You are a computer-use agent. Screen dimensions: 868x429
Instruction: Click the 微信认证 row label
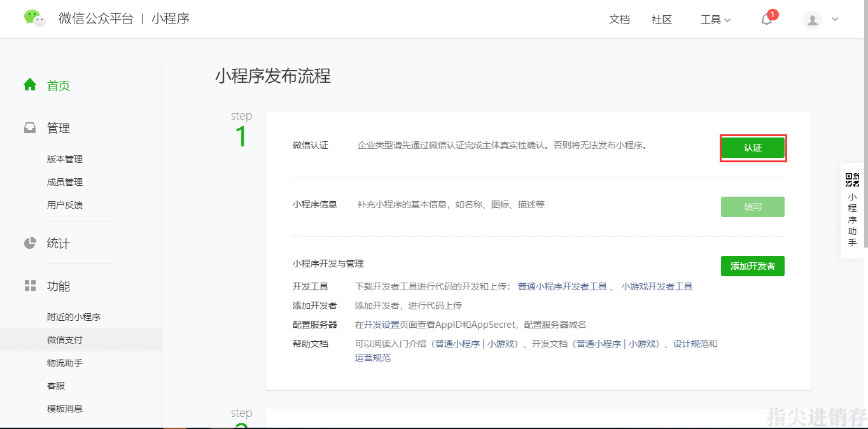pyautogui.click(x=311, y=145)
